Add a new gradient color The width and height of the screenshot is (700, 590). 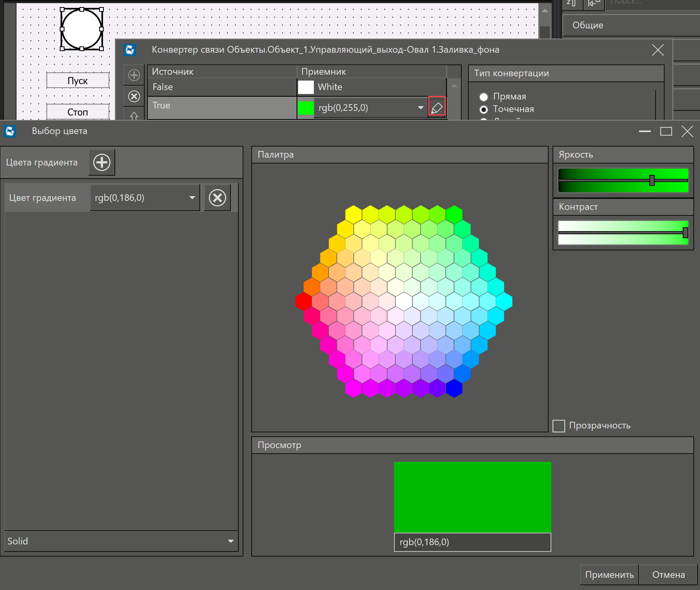tap(102, 162)
